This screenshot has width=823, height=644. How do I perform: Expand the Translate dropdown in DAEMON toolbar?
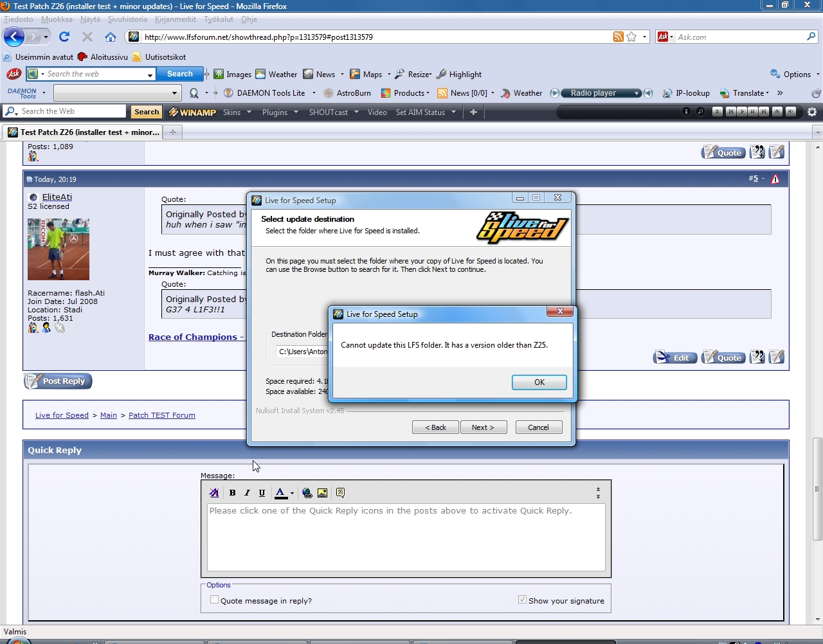click(x=767, y=93)
